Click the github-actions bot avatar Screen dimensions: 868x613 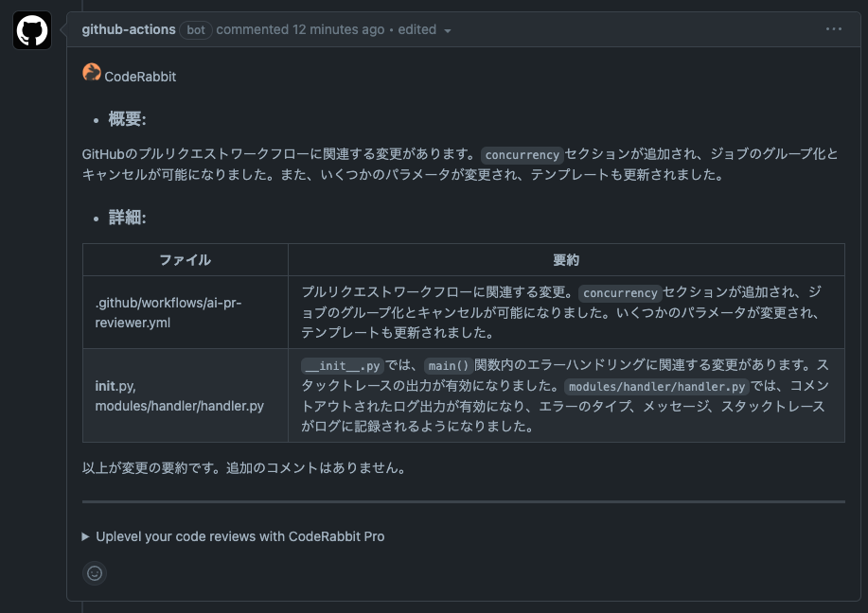pyautogui.click(x=33, y=29)
